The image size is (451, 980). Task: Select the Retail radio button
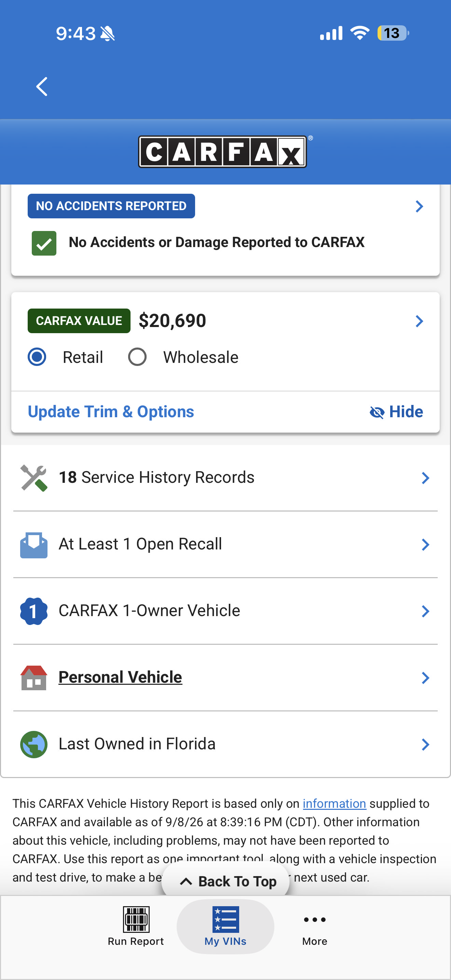pyautogui.click(x=37, y=357)
